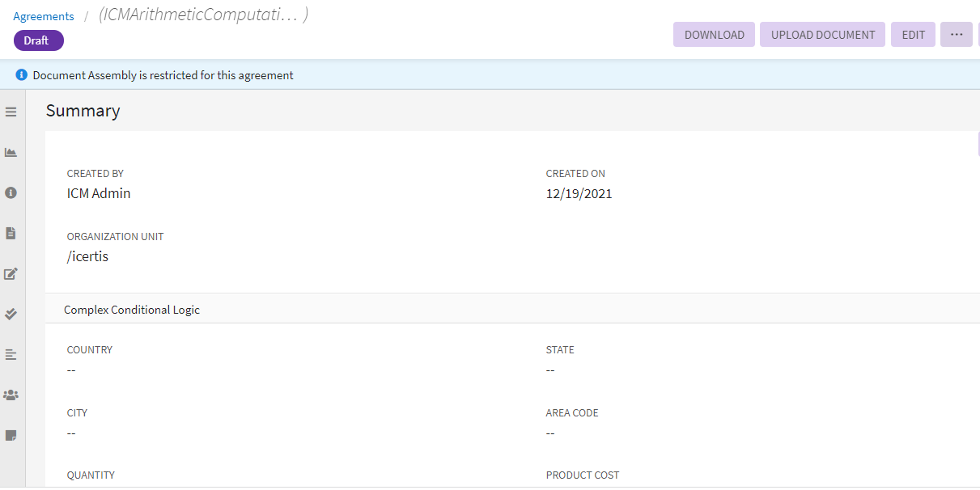This screenshot has height=490, width=980.
Task: Click the Summary section heading
Action: 83,111
